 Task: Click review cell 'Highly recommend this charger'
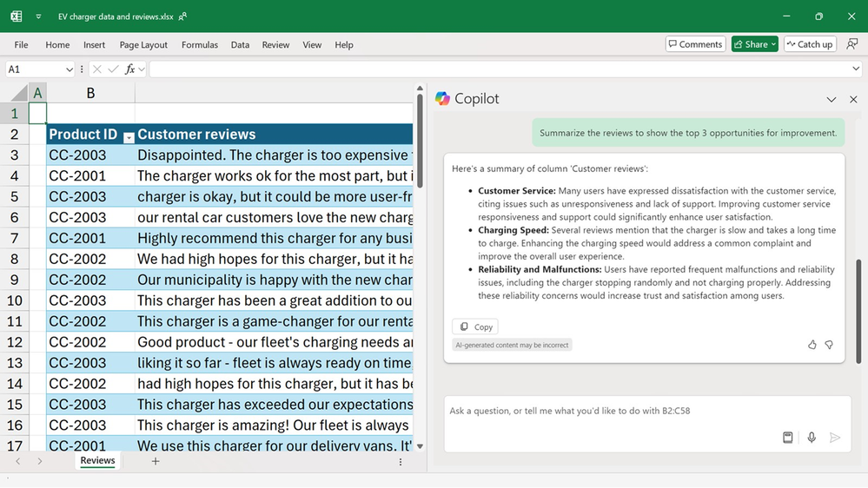point(274,238)
